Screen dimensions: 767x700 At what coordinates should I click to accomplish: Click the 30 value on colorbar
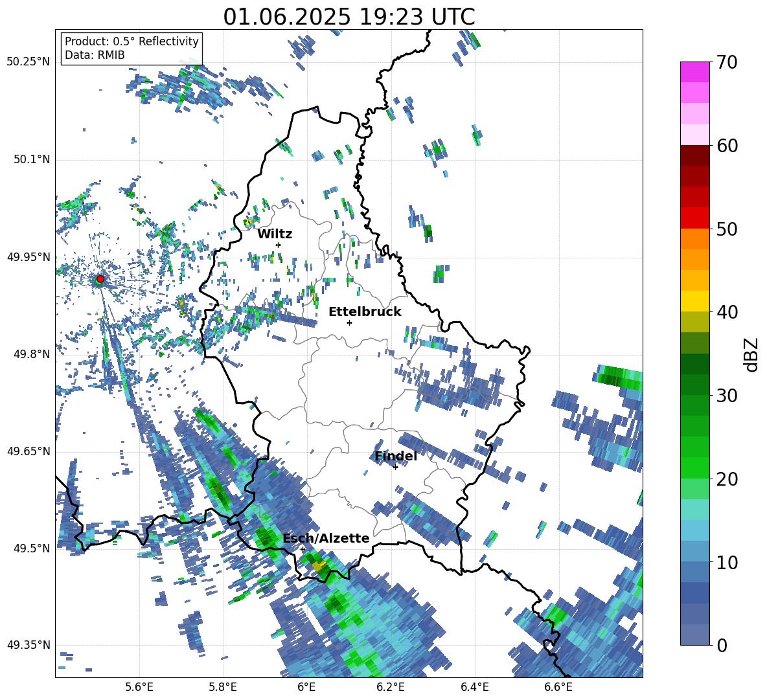pos(727,396)
